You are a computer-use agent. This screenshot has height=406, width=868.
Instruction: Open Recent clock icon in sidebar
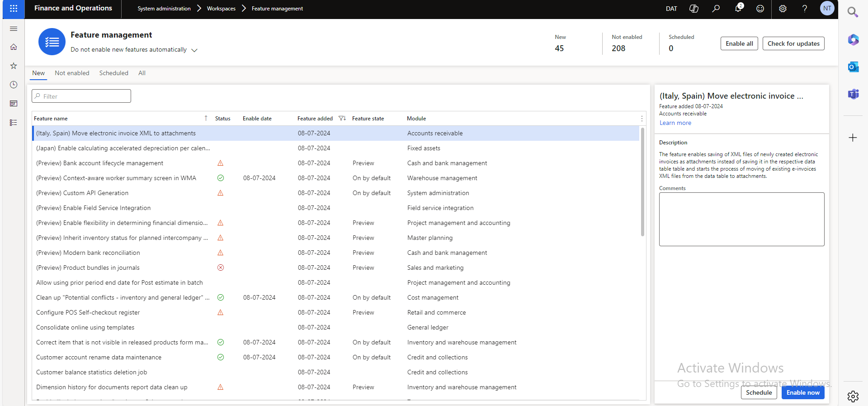14,85
